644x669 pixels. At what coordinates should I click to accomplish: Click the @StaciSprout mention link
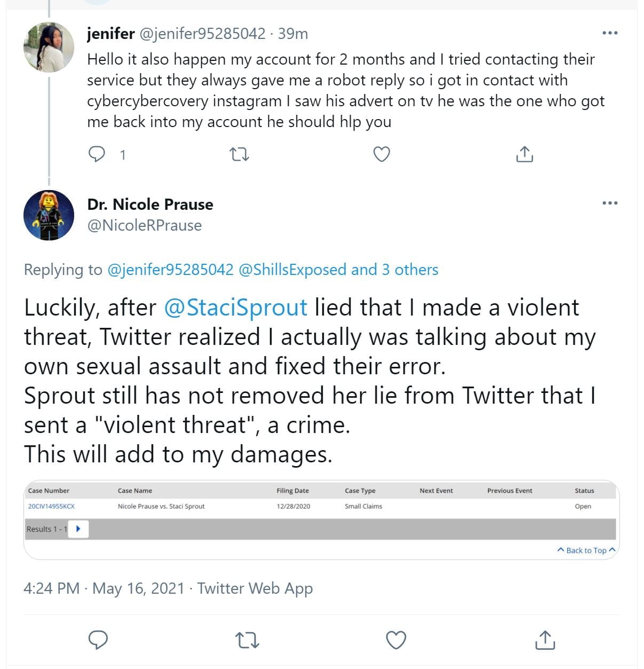235,308
